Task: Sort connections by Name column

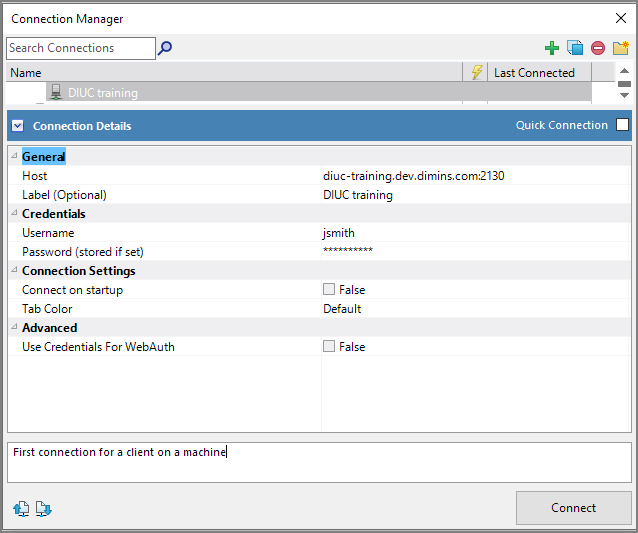Action: (x=230, y=72)
